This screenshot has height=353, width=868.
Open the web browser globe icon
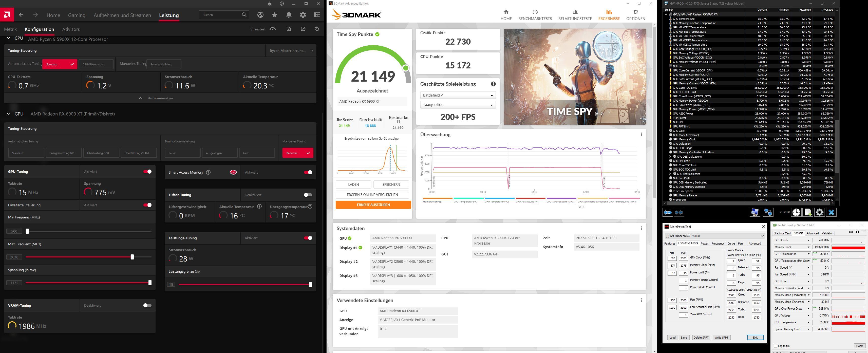[260, 15]
